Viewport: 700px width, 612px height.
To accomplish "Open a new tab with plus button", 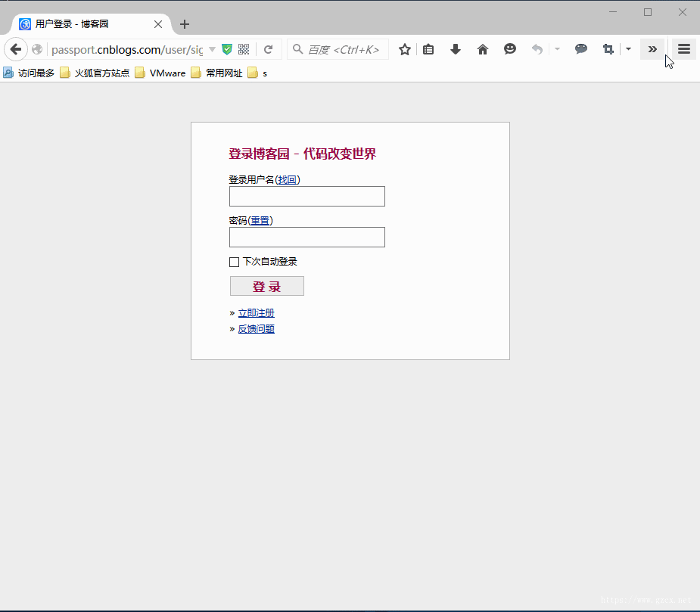I will 185,24.
